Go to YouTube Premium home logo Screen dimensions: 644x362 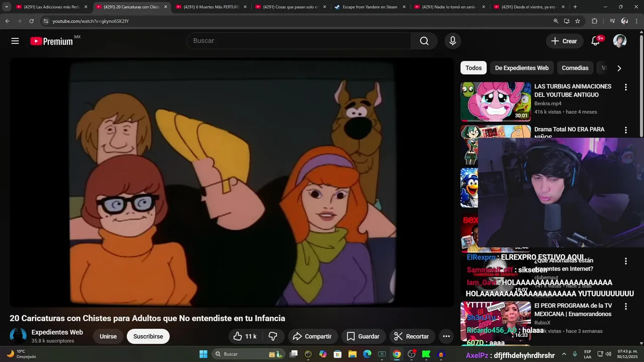pyautogui.click(x=52, y=41)
